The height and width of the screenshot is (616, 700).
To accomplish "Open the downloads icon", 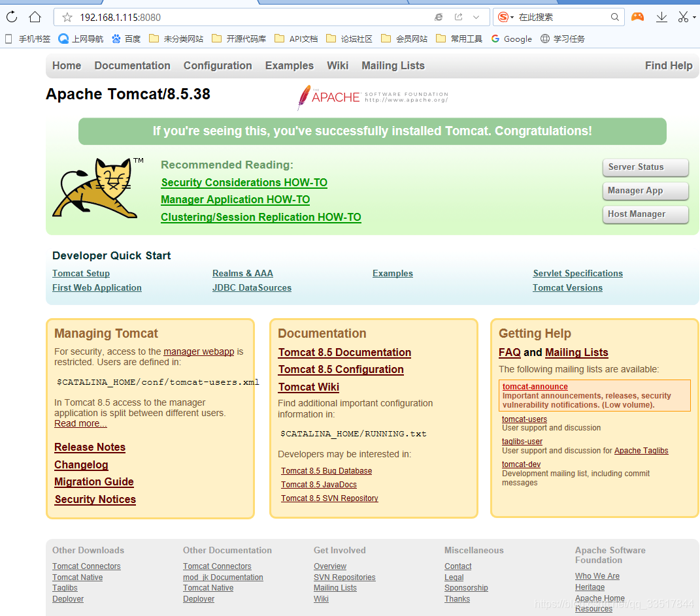I will (x=661, y=17).
